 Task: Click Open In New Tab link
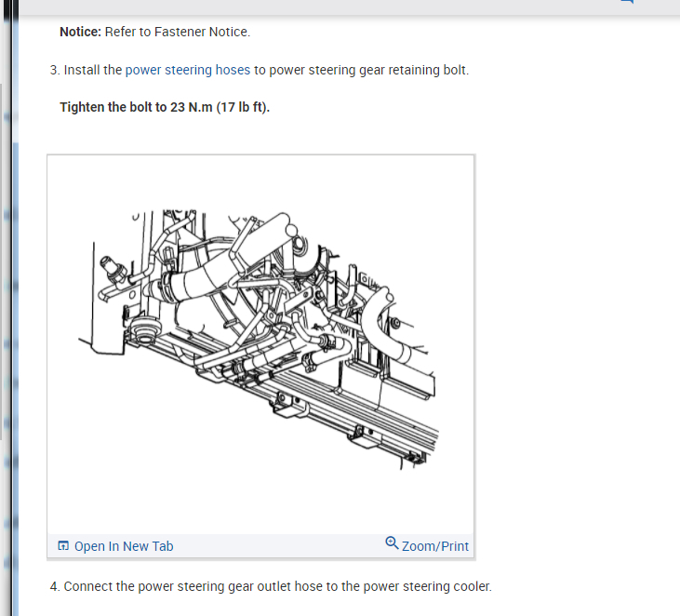coord(124,546)
